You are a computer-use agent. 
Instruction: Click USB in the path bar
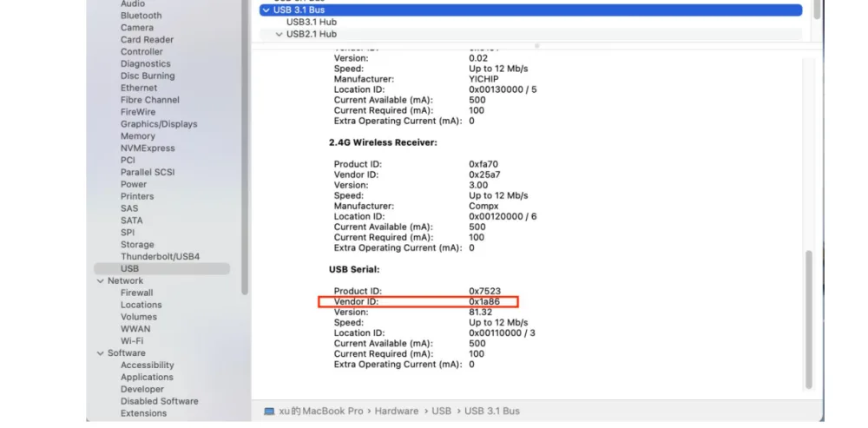pyautogui.click(x=441, y=412)
